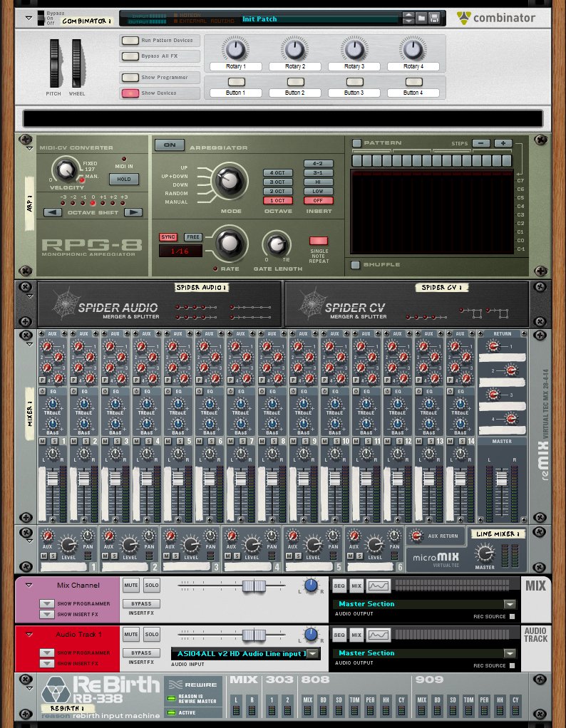
Task: Mute the Audio Track 1 channel
Action: click(x=131, y=634)
